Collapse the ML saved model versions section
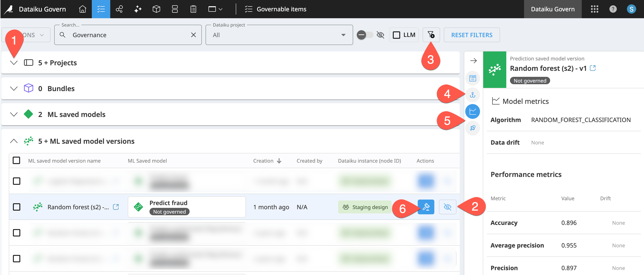This screenshot has height=275, width=644. pos(14,141)
